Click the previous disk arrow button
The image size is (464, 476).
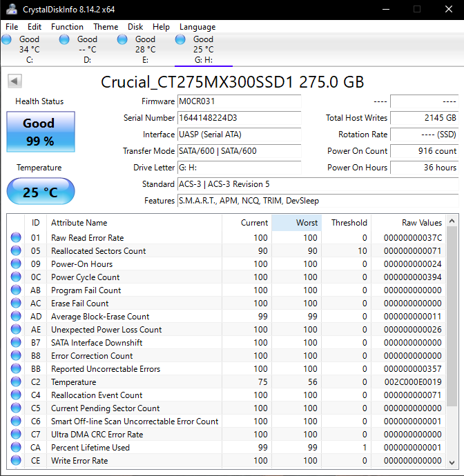pyautogui.click(x=14, y=81)
